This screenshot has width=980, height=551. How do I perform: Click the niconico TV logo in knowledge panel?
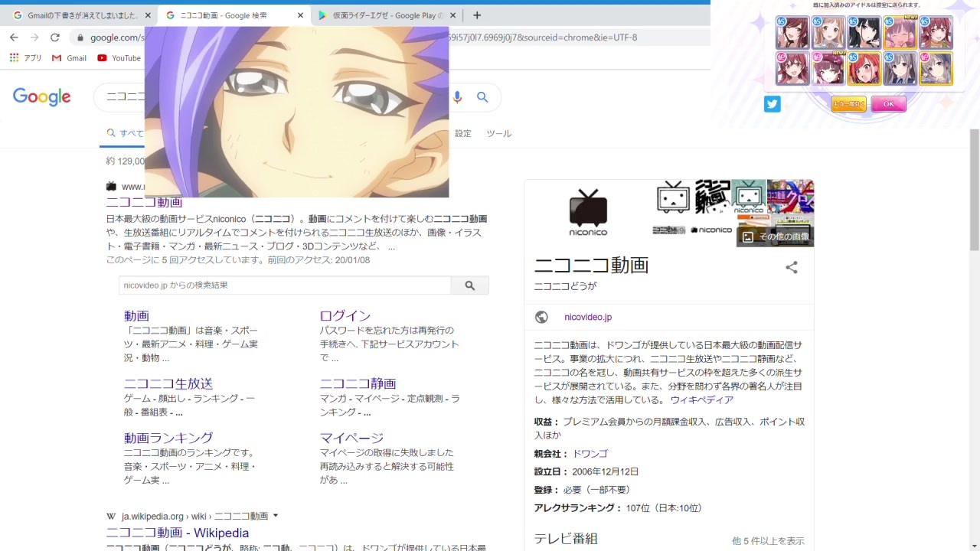point(588,212)
